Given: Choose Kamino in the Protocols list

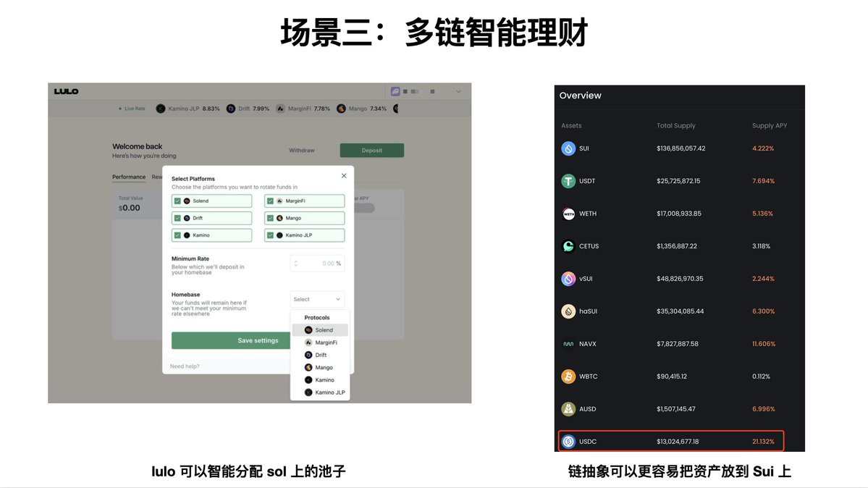Looking at the screenshot, I should pos(320,380).
